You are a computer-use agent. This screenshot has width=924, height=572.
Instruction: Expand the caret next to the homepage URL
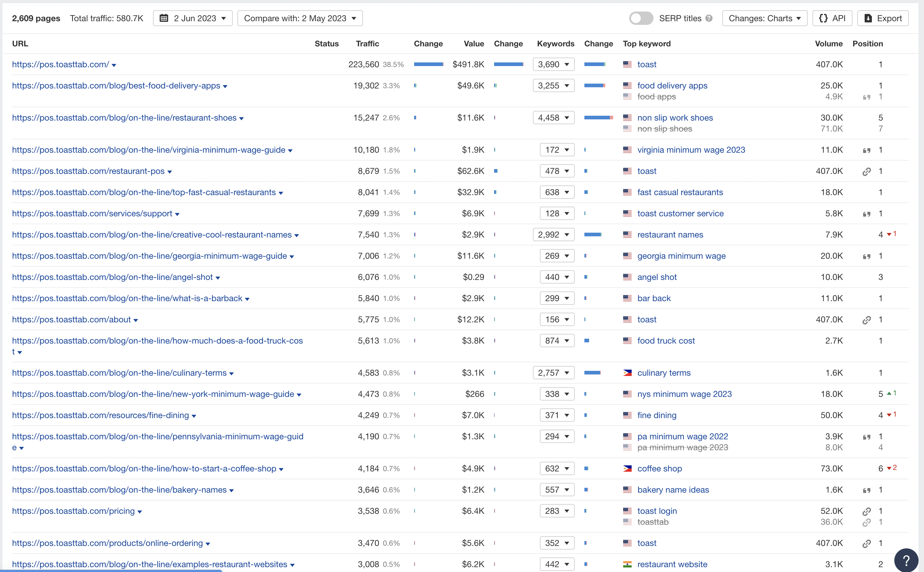114,65
